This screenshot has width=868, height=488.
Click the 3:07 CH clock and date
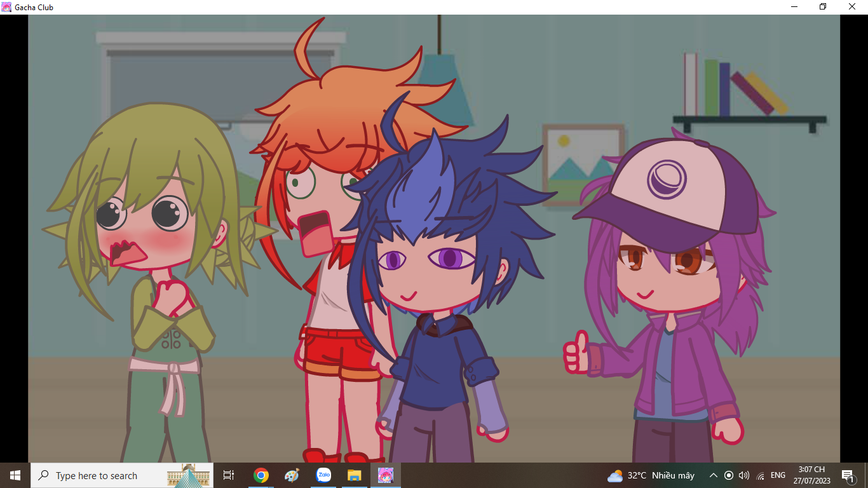[811, 475]
